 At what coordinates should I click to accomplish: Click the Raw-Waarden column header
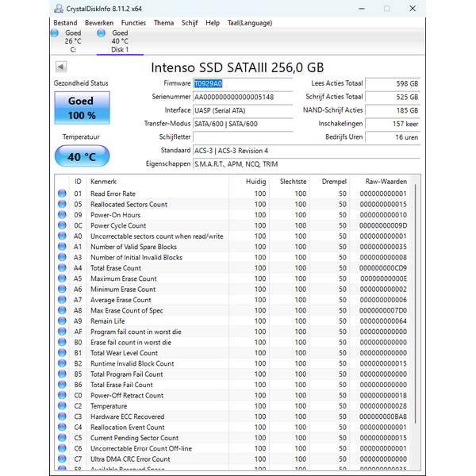pyautogui.click(x=379, y=182)
